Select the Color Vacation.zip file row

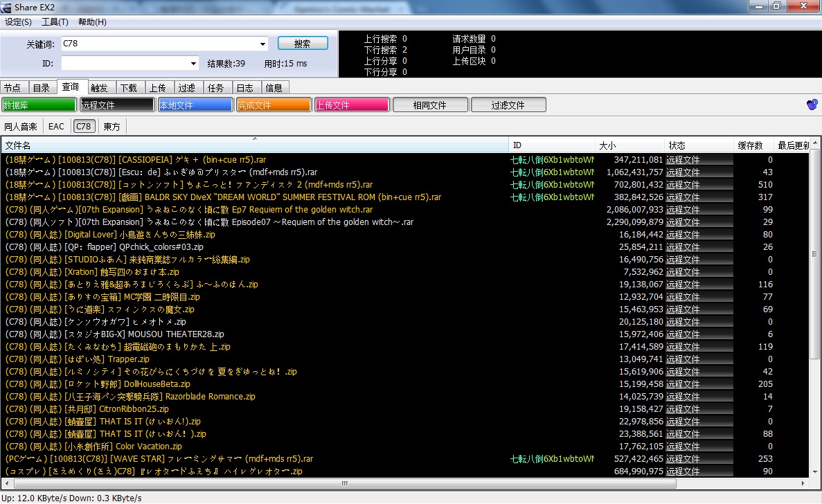(404, 447)
